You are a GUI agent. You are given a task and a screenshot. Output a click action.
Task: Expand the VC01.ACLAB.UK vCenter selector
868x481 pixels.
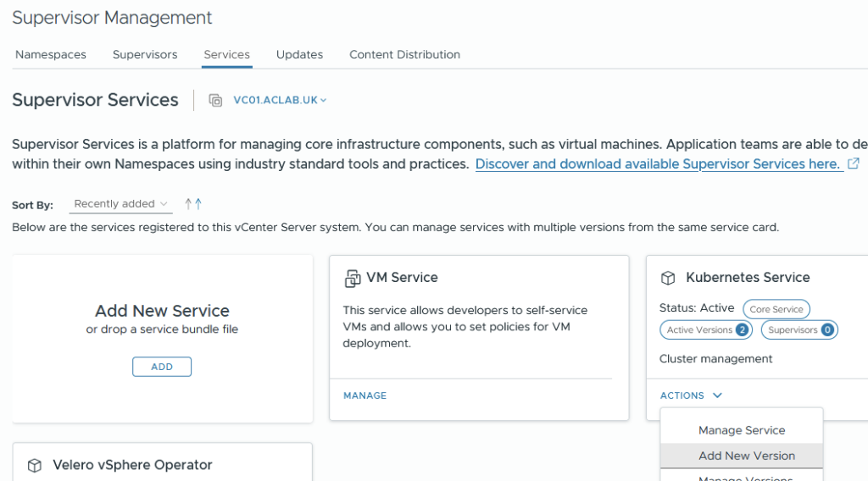[280, 100]
